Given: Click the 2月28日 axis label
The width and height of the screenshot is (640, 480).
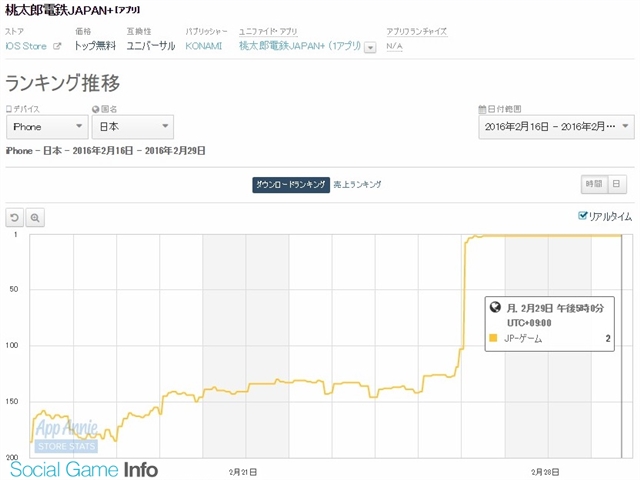Looking at the screenshot, I should pyautogui.click(x=545, y=472).
